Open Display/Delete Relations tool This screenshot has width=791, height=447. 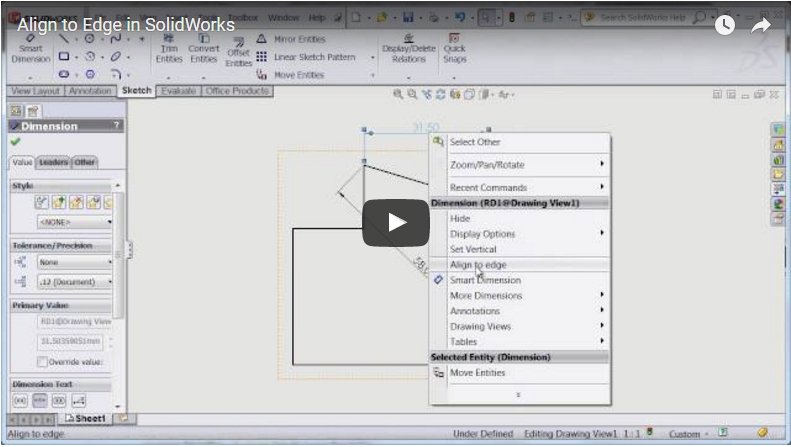pos(409,49)
